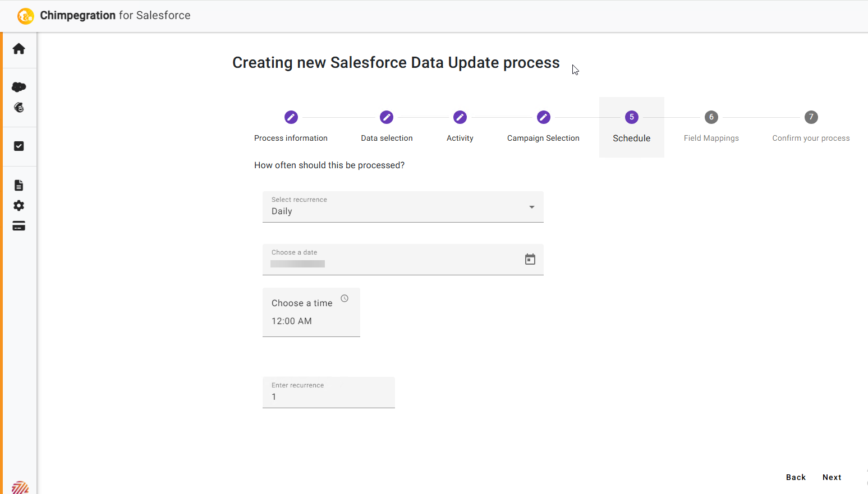Screen dimensions: 868x494
Task: Click Chimpegration for Salesforce title text
Action: [115, 16]
